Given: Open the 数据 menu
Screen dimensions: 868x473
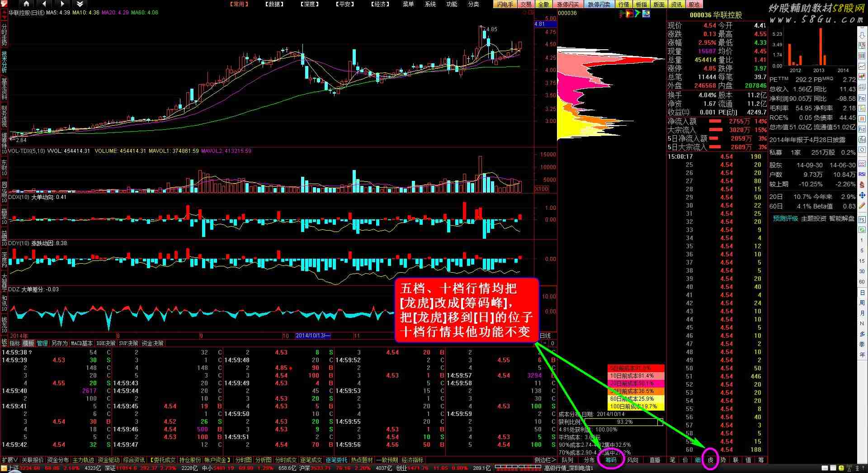Looking at the screenshot, I should (x=274, y=4).
